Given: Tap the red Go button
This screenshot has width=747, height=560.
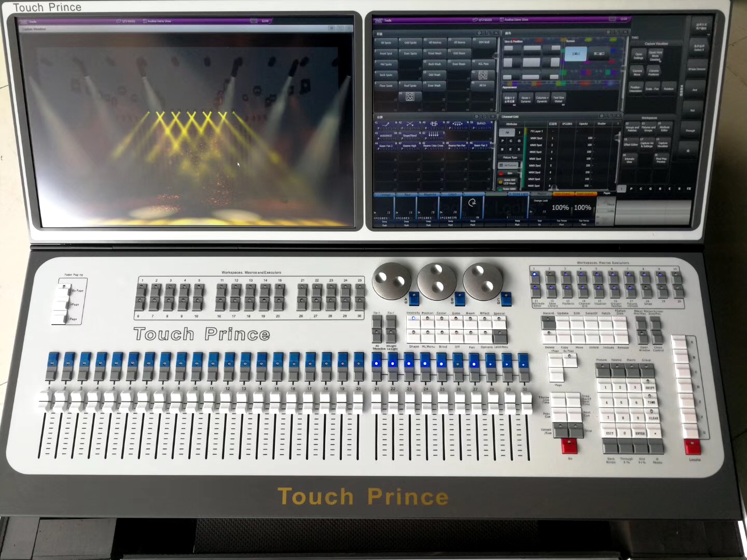Looking at the screenshot, I should (569, 446).
